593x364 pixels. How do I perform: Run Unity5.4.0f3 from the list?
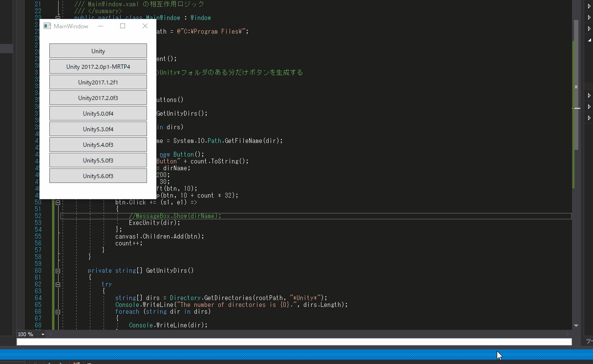pyautogui.click(x=98, y=144)
